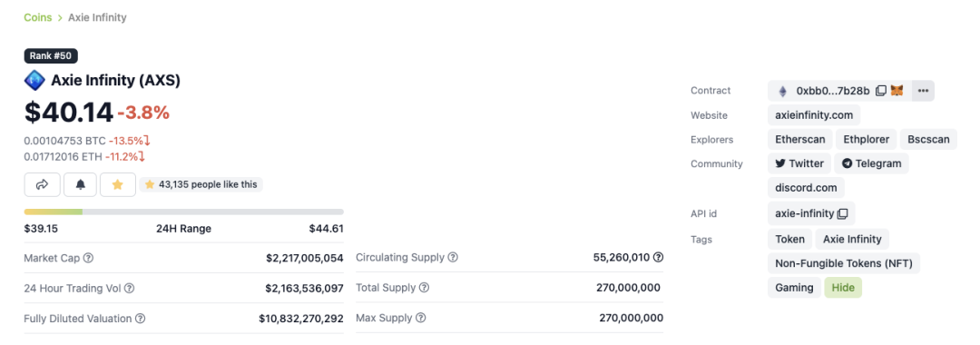
Task: Click the bell price alert icon
Action: click(80, 184)
